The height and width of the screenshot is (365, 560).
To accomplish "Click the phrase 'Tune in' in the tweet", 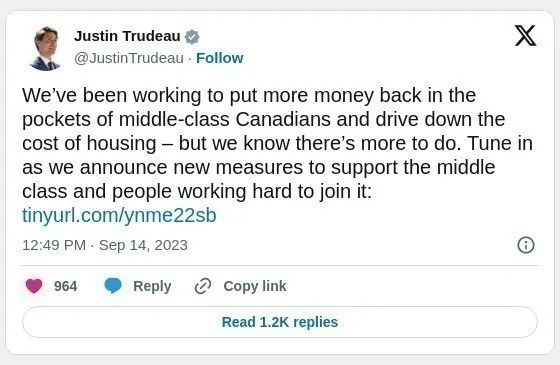I will point(500,143).
